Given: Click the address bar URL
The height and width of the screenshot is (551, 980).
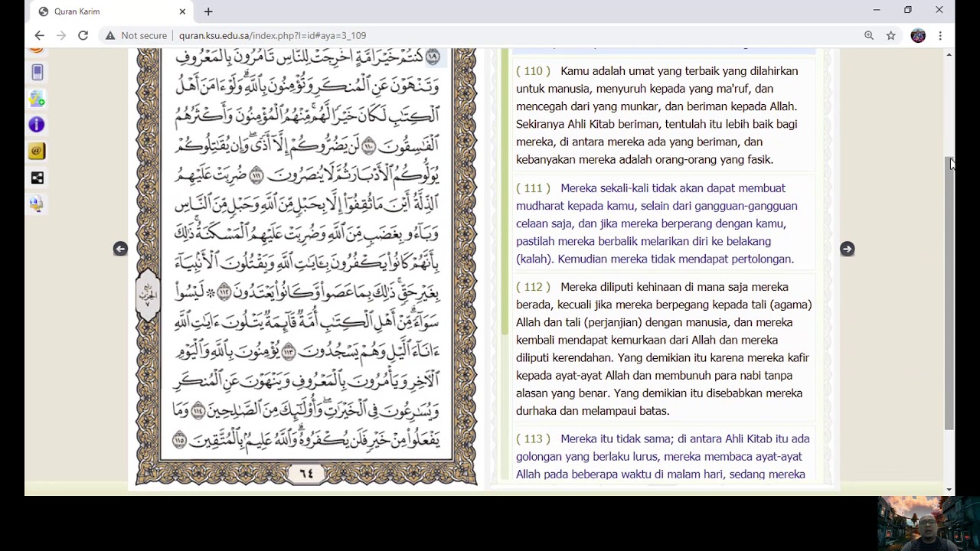Looking at the screenshot, I should [x=273, y=35].
